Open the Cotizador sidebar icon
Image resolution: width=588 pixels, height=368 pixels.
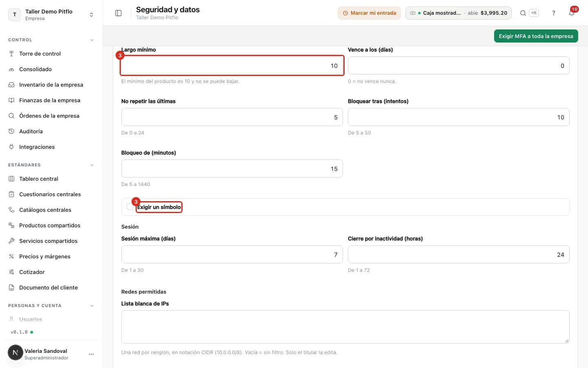(11, 272)
